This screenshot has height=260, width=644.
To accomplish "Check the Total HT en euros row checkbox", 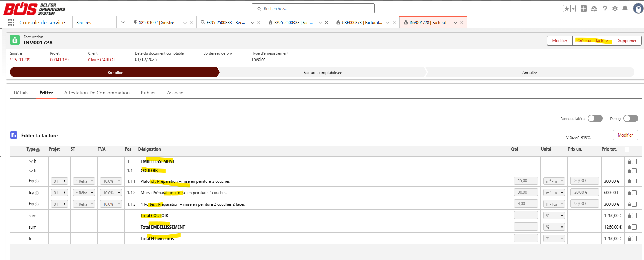I will click(x=634, y=239).
